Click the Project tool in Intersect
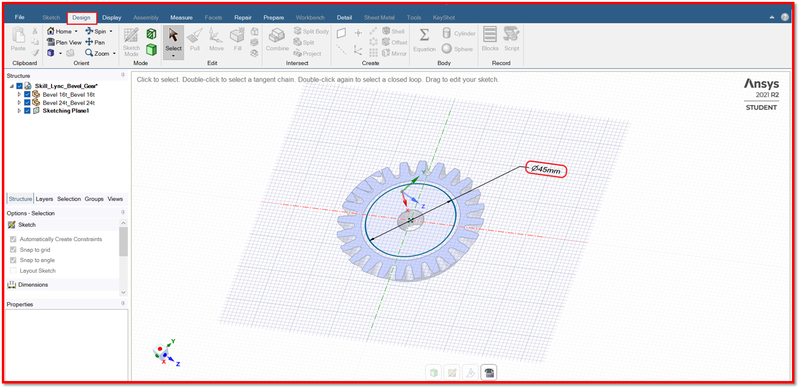 pyautogui.click(x=308, y=53)
